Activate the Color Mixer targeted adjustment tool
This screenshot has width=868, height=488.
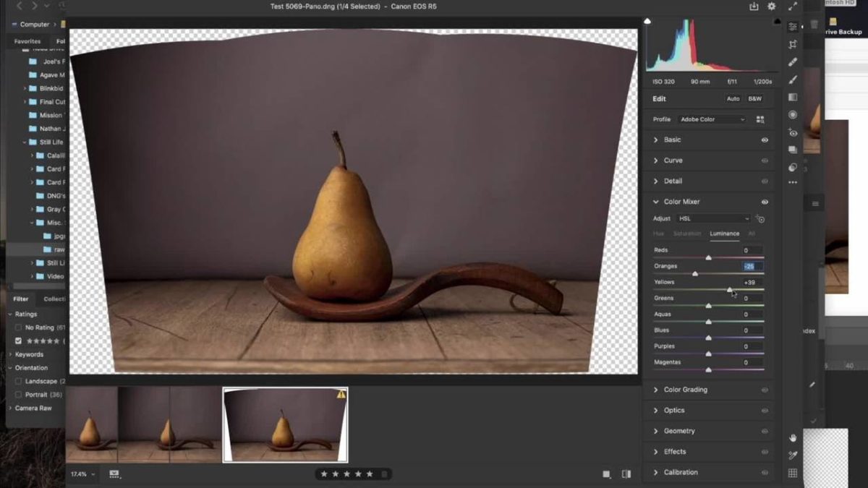pos(760,218)
